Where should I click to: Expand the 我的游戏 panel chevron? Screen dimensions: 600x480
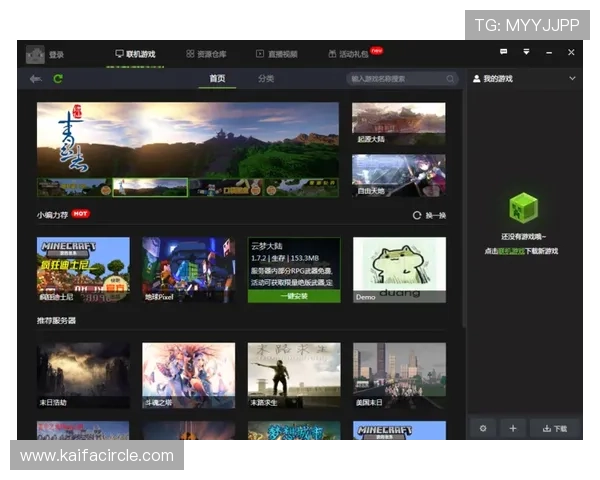(572, 78)
